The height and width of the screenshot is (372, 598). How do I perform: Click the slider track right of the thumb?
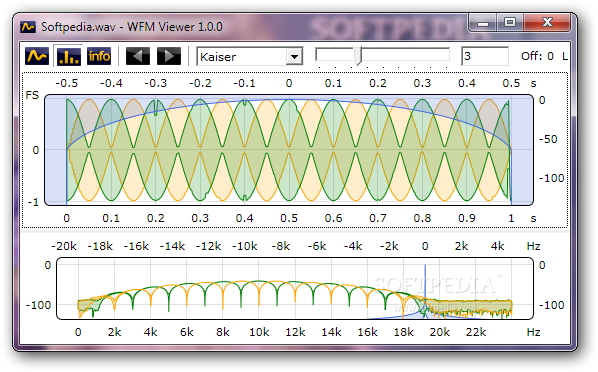(405, 54)
